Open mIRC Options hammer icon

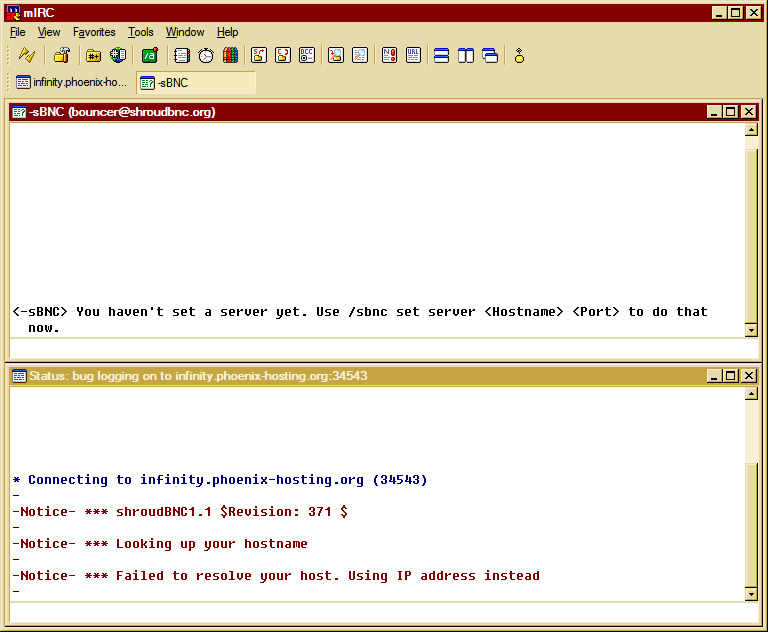pyautogui.click(x=62, y=55)
